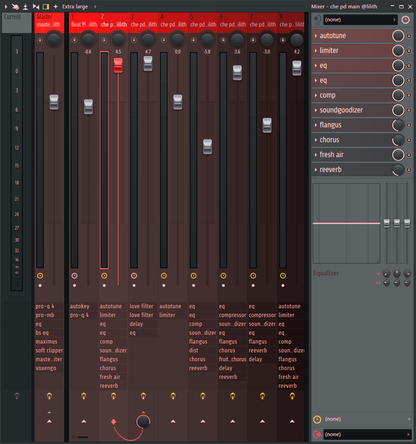Click the yellow clock icon under Master meter
The height and width of the screenshot is (444, 416).
40,276
